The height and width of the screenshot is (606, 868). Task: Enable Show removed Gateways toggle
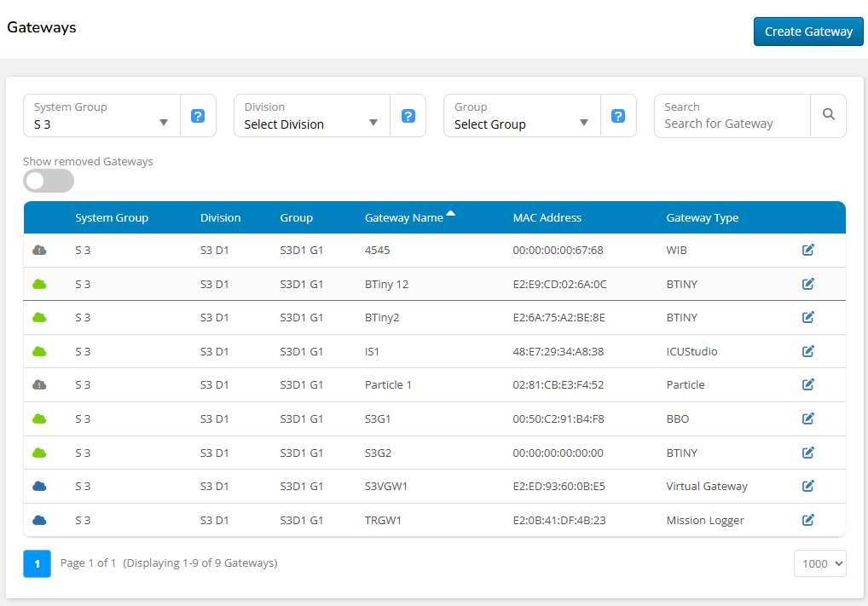(x=49, y=181)
